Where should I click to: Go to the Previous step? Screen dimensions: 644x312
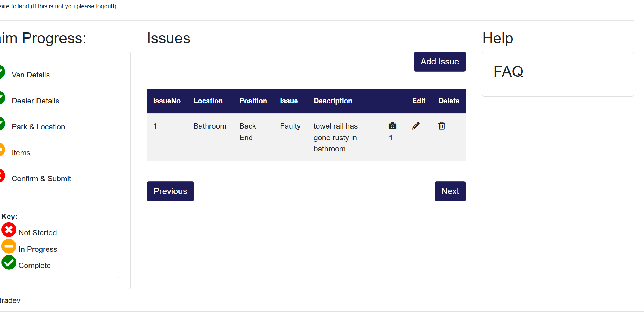[x=170, y=191]
